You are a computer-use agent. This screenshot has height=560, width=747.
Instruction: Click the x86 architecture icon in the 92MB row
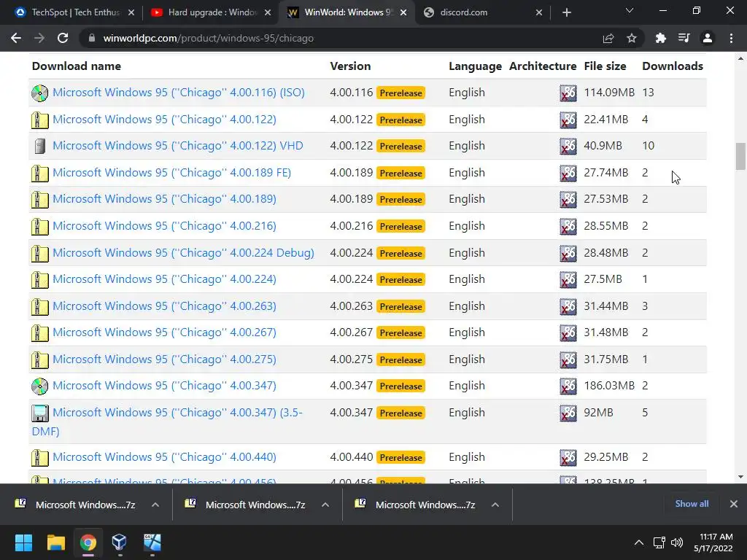pos(568,413)
